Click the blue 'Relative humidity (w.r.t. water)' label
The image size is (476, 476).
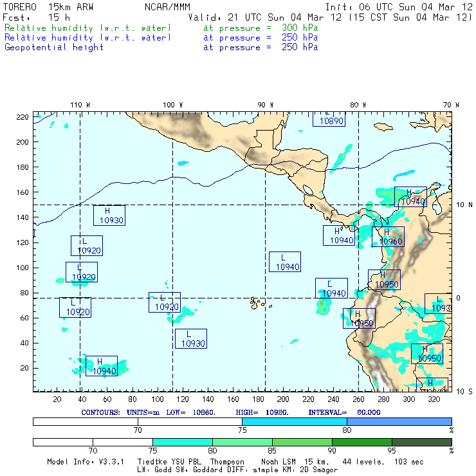87,38
